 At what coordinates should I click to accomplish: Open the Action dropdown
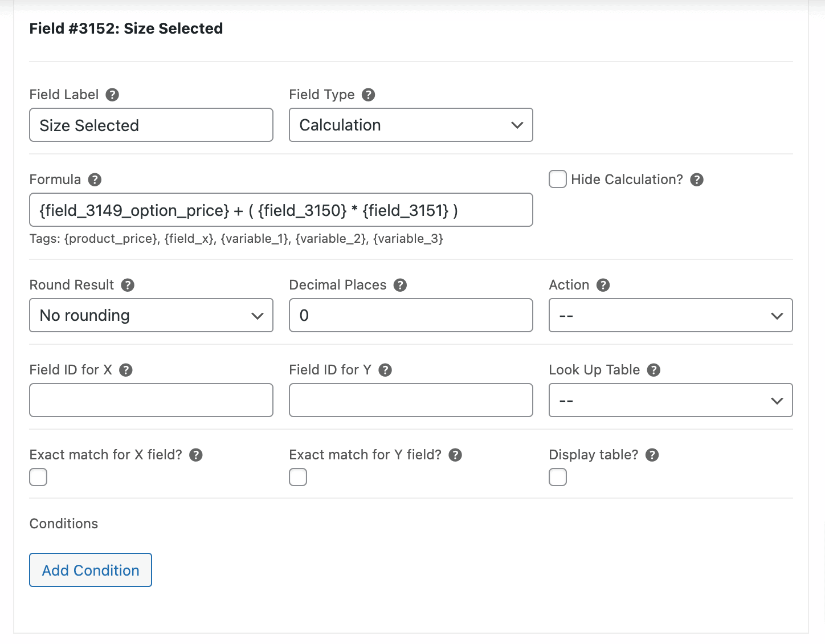pos(671,315)
